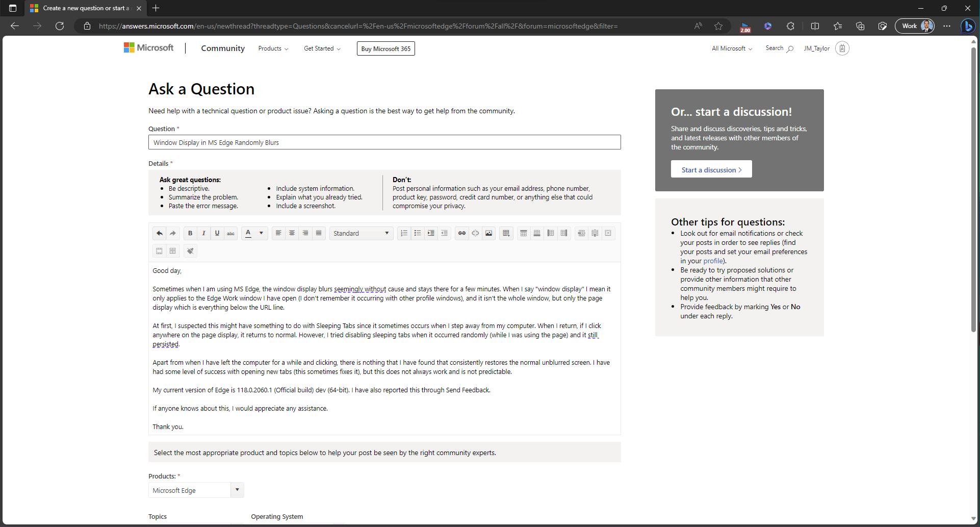Open the font color dropdown arrow

click(261, 233)
